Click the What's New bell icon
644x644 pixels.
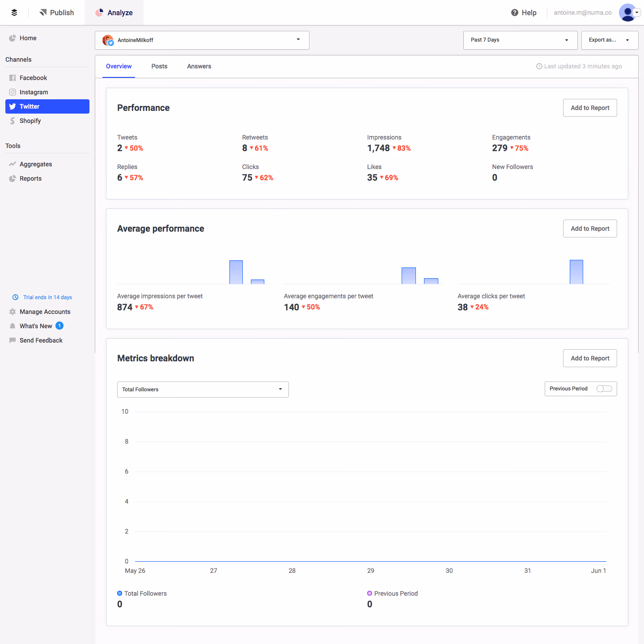(x=13, y=326)
